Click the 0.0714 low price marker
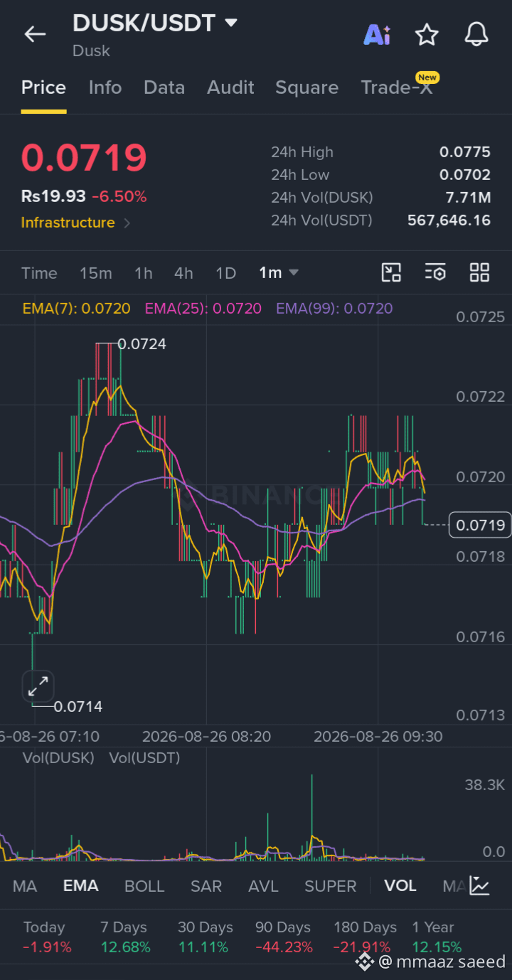This screenshot has width=512, height=980. coord(78,707)
